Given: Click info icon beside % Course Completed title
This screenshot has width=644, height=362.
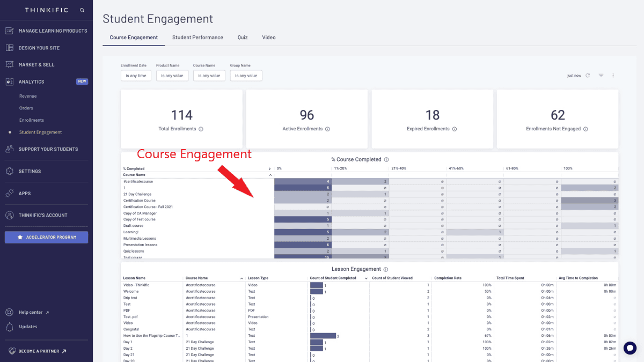Looking at the screenshot, I should coord(386,159).
